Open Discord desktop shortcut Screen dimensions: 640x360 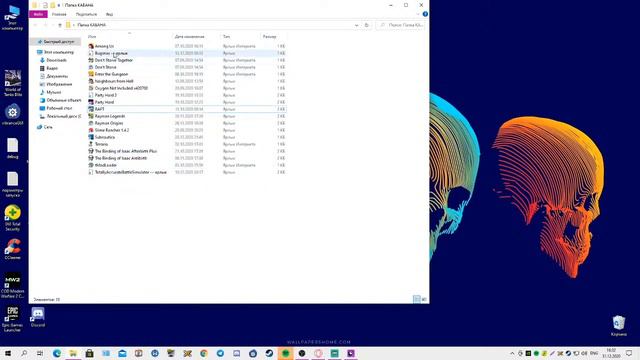pos(38,317)
